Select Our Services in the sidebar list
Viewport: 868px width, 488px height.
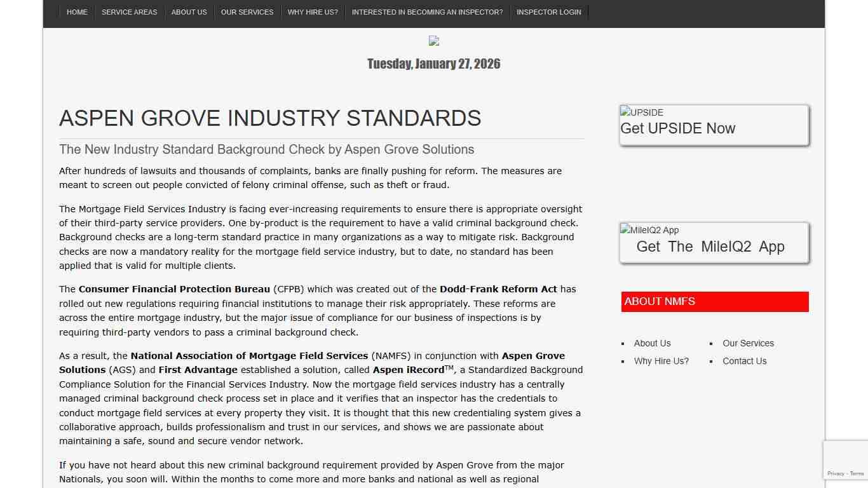click(x=748, y=343)
